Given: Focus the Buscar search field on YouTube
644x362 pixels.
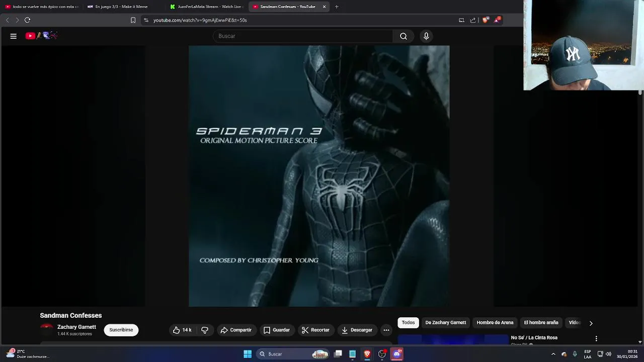Looking at the screenshot, I should point(303,36).
